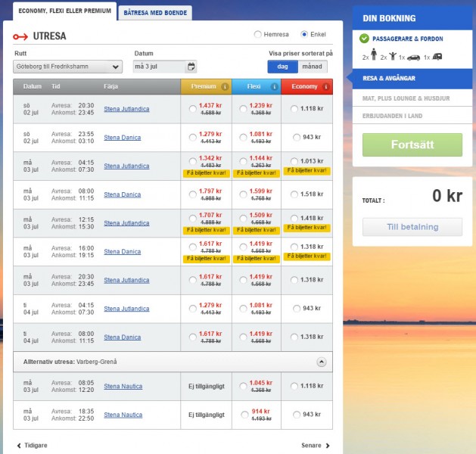Switch to Economy, Flexi eller Premium tab

click(x=59, y=11)
